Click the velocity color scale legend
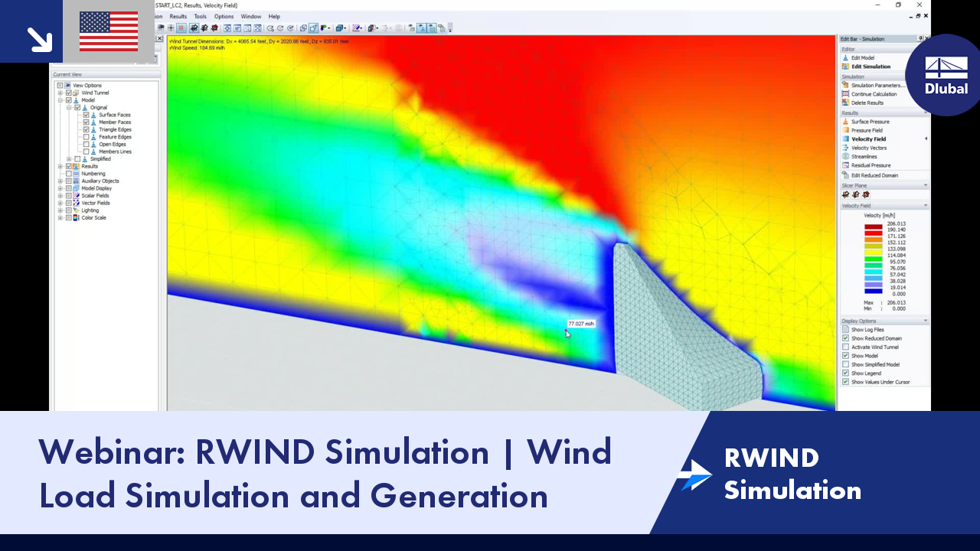980x551 pixels. (872, 260)
